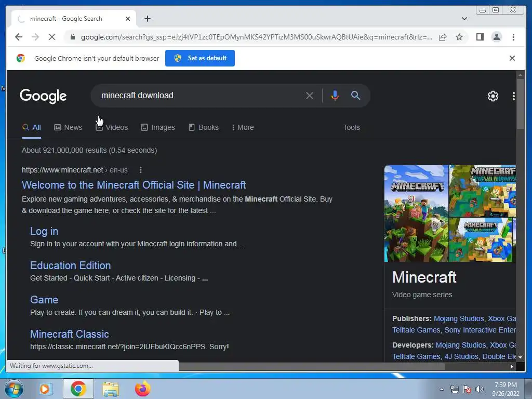The width and height of the screenshot is (532, 399).
Task: Open the Game sitelink
Action: [44, 300]
